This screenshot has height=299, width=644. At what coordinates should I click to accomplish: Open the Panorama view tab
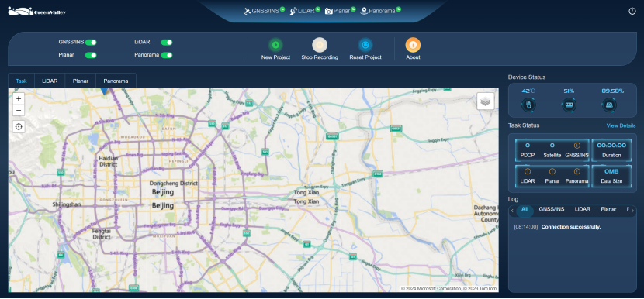(116, 81)
